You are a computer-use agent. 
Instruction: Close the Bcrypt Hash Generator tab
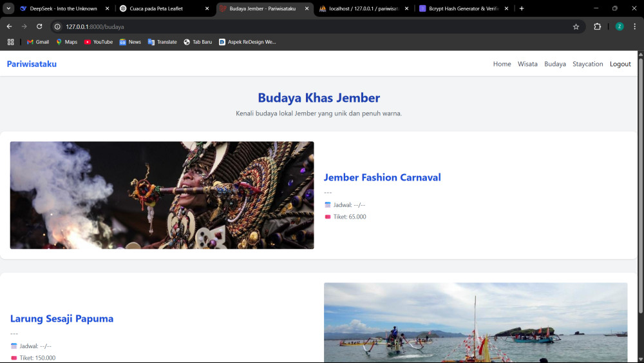(x=506, y=8)
